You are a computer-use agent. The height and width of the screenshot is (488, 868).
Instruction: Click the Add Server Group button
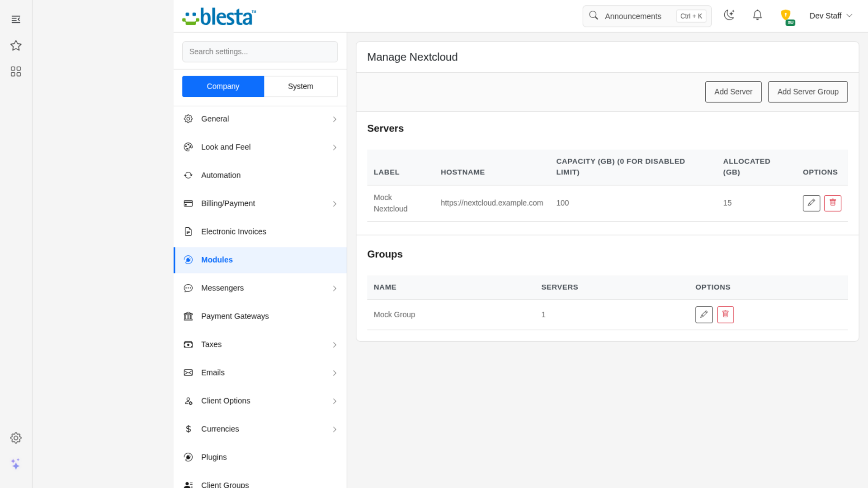coord(807,92)
